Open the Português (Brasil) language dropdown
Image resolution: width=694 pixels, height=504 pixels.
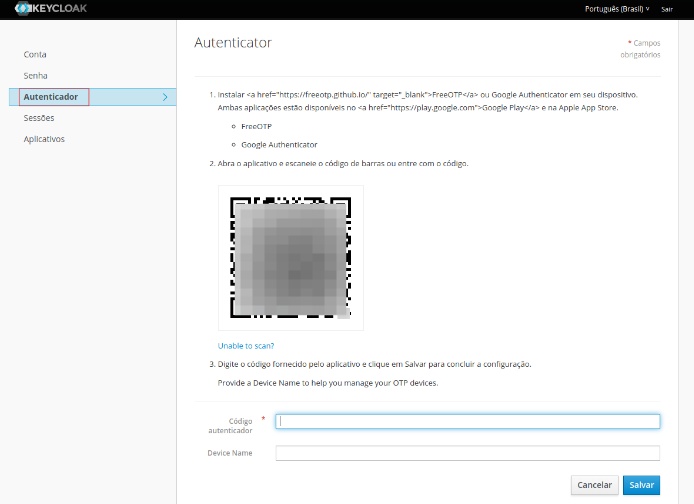tap(616, 8)
